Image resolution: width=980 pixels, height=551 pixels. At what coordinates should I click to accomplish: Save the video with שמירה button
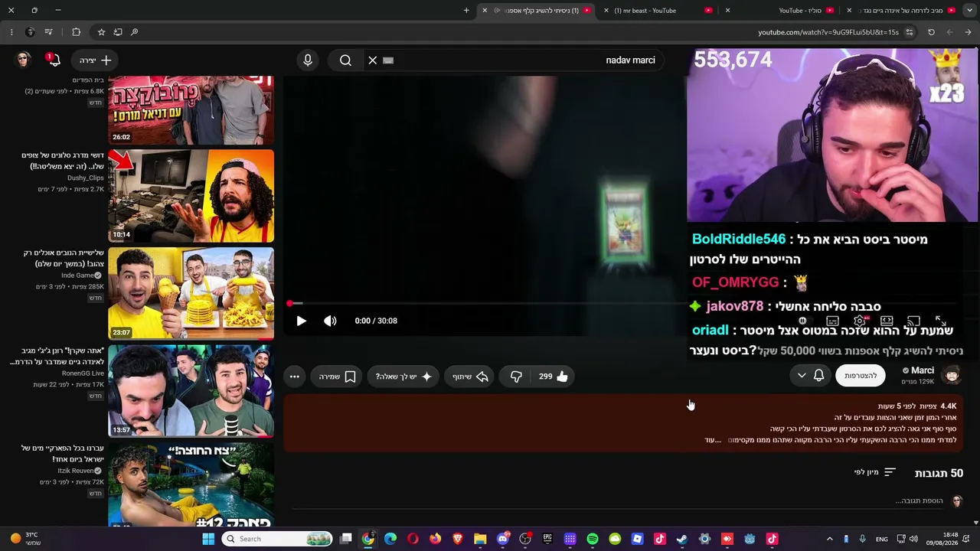(338, 377)
